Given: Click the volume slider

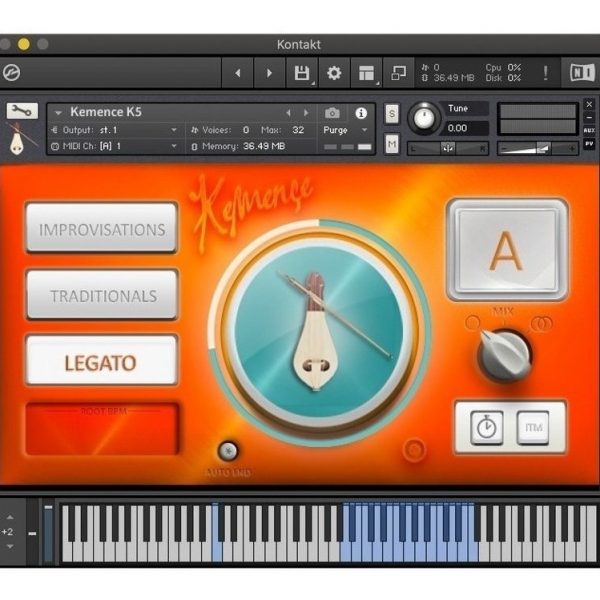Looking at the screenshot, I should pyautogui.click(x=537, y=148).
